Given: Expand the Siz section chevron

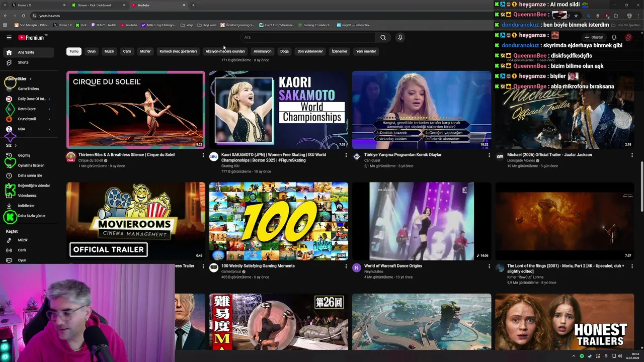Looking at the screenshot, I should (15, 145).
